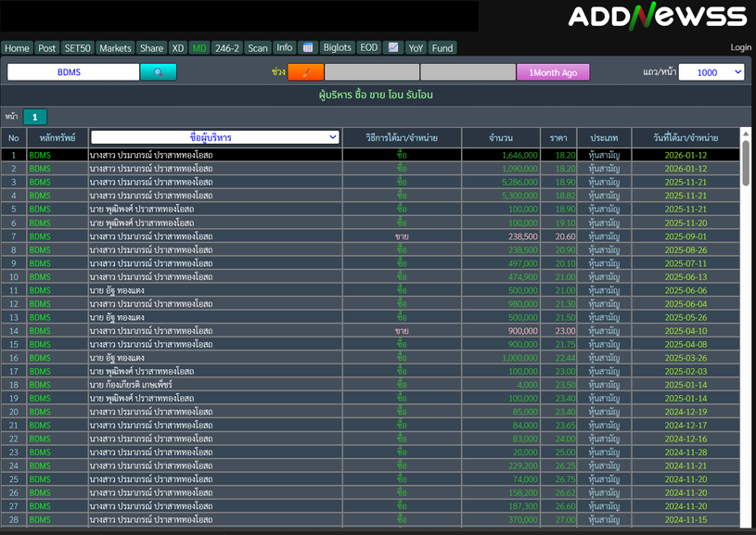Expand the executive name filter dropdown
The width and height of the screenshot is (756, 535).
tap(215, 137)
